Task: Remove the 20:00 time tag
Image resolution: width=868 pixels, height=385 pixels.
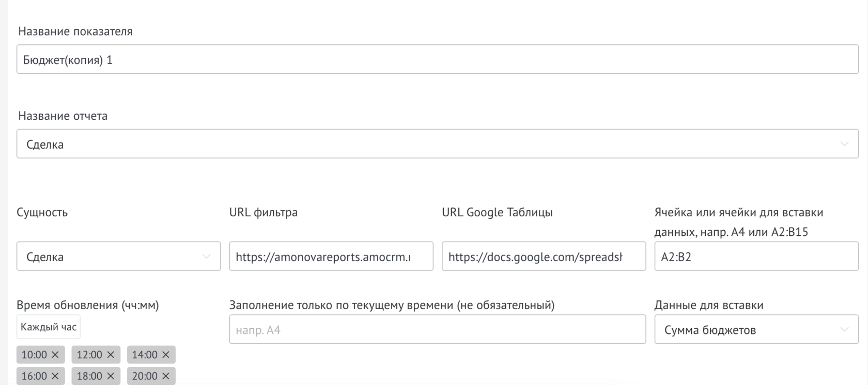Action: pos(166,376)
